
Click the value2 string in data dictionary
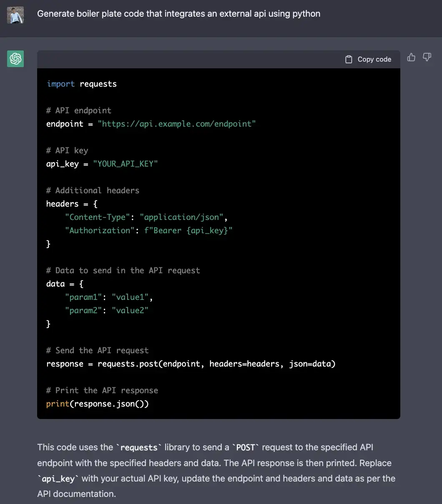(x=130, y=310)
